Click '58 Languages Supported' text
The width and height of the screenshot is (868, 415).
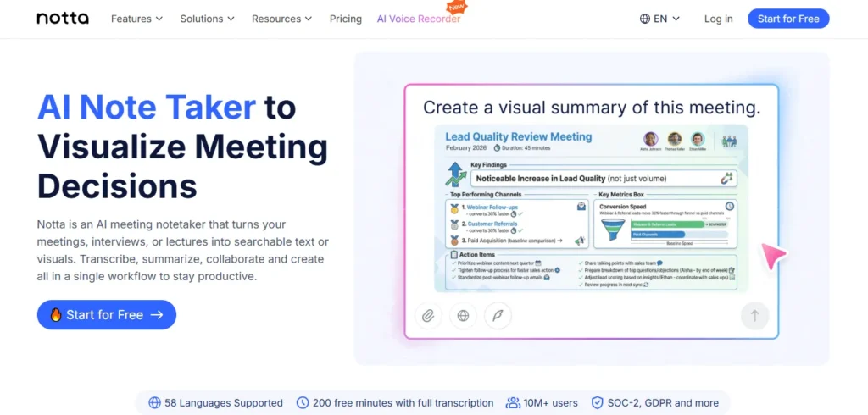(224, 403)
